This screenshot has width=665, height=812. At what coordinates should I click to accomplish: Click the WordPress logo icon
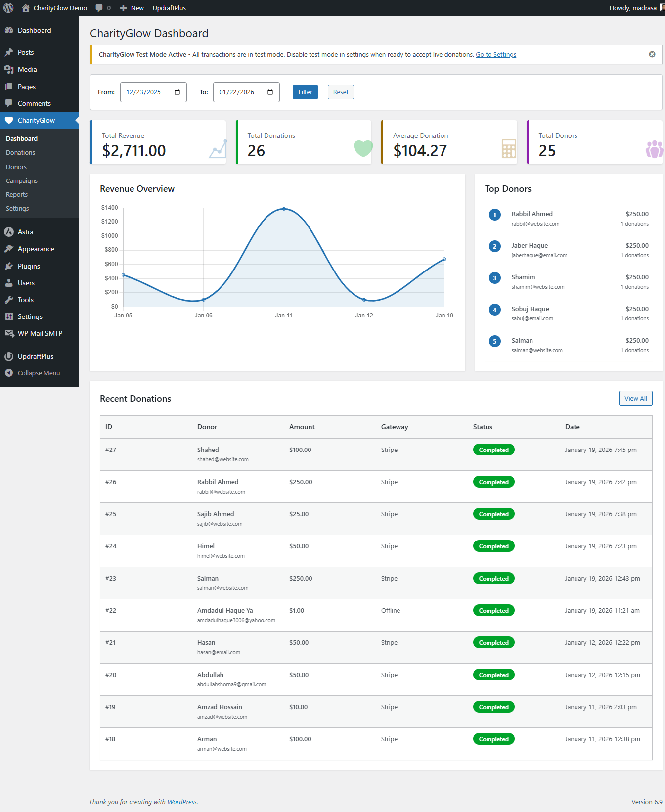tap(8, 8)
